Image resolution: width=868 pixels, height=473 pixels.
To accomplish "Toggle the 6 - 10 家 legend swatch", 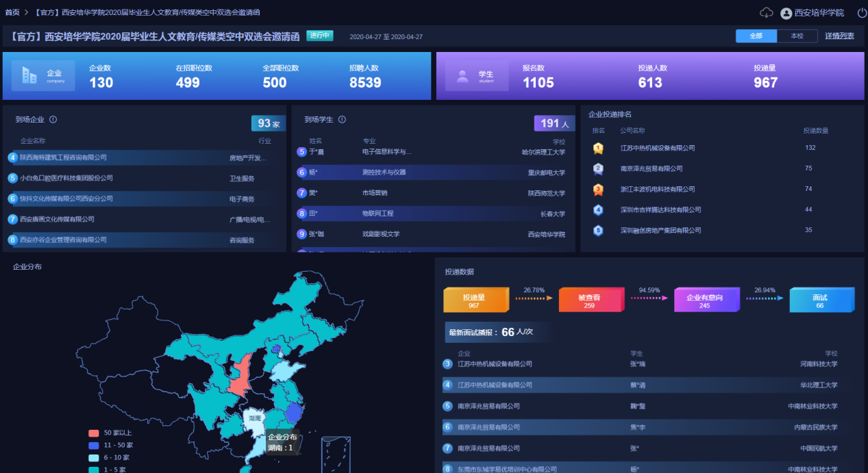I will tap(94, 457).
